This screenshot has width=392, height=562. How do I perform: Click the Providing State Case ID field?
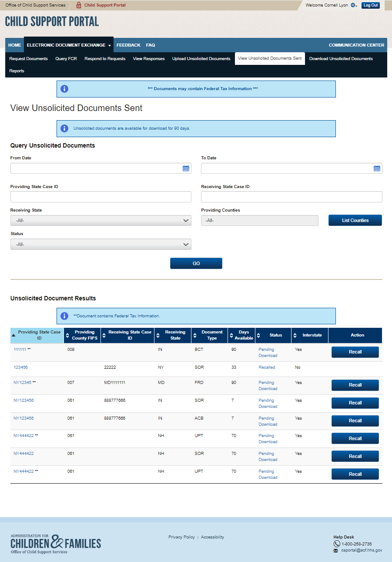click(x=101, y=197)
